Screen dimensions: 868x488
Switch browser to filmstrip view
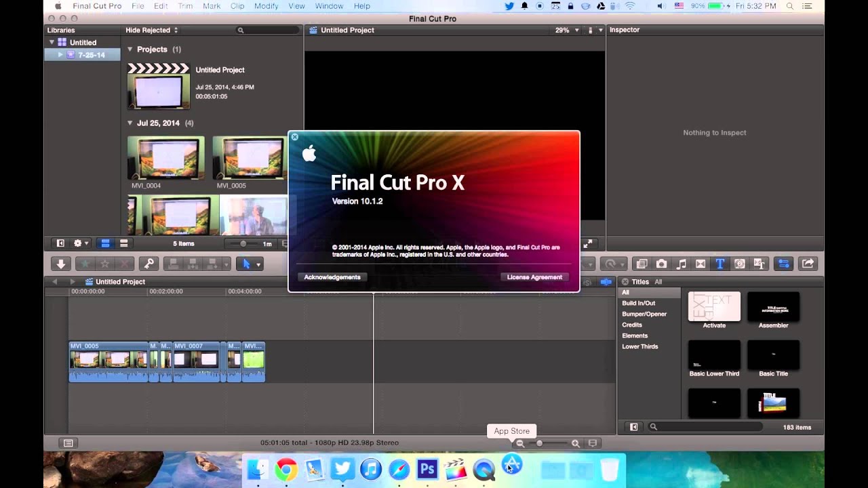pos(105,243)
